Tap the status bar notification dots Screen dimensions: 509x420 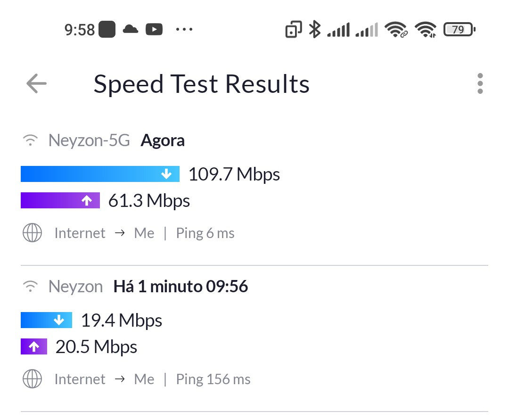[x=184, y=30]
